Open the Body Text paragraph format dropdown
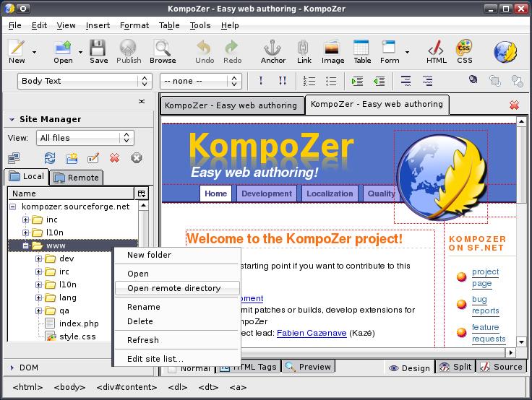532x400 pixels. 85,81
